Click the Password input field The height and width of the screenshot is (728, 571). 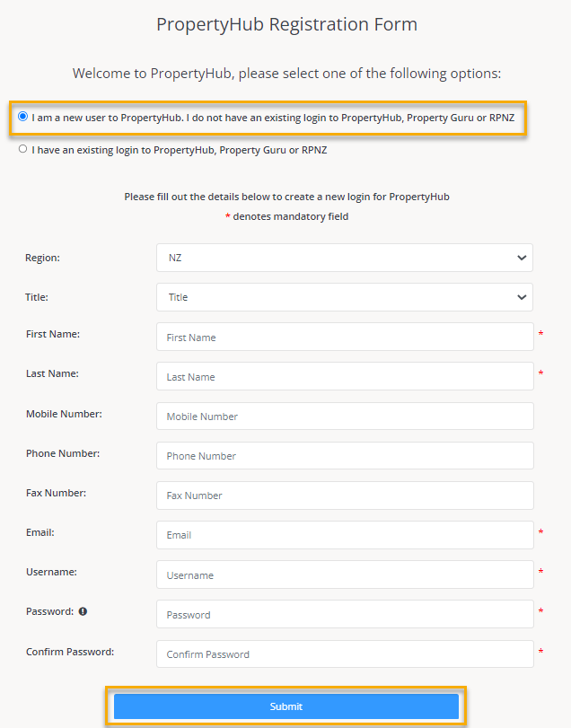click(x=345, y=614)
